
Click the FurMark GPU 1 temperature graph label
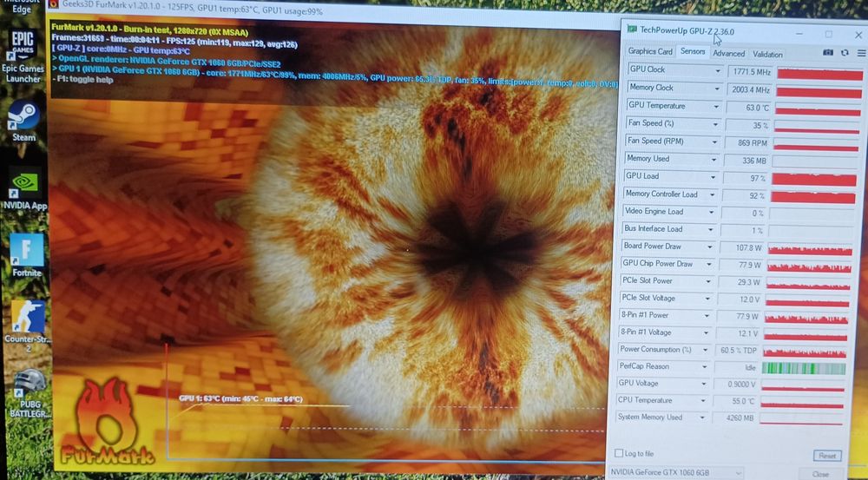pyautogui.click(x=240, y=398)
